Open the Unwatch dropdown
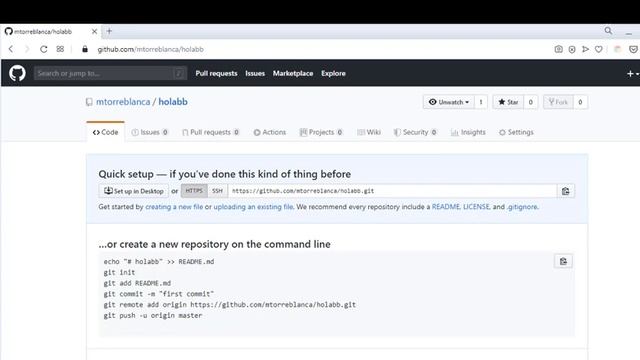Image resolution: width=640 pixels, height=360 pixels. point(449,102)
